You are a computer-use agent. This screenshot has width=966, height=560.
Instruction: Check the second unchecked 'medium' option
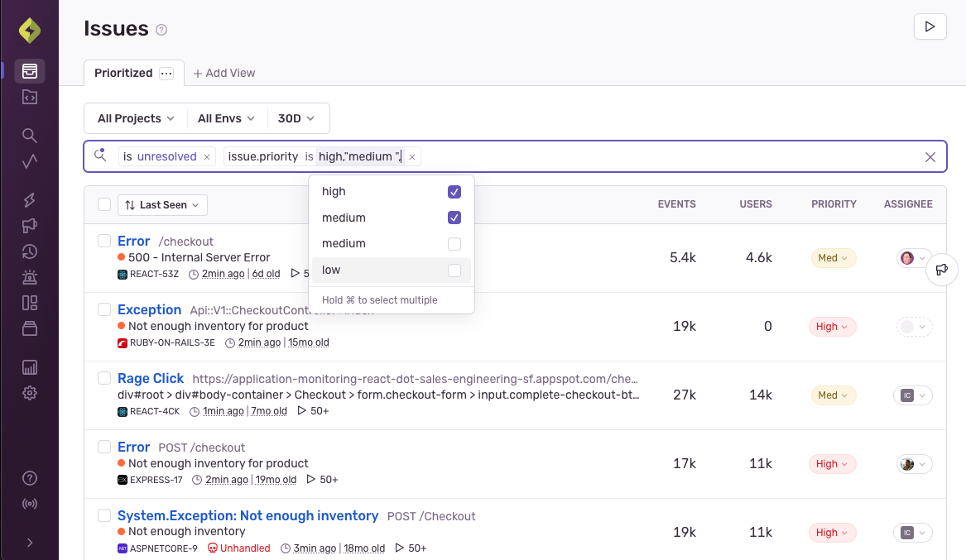454,244
